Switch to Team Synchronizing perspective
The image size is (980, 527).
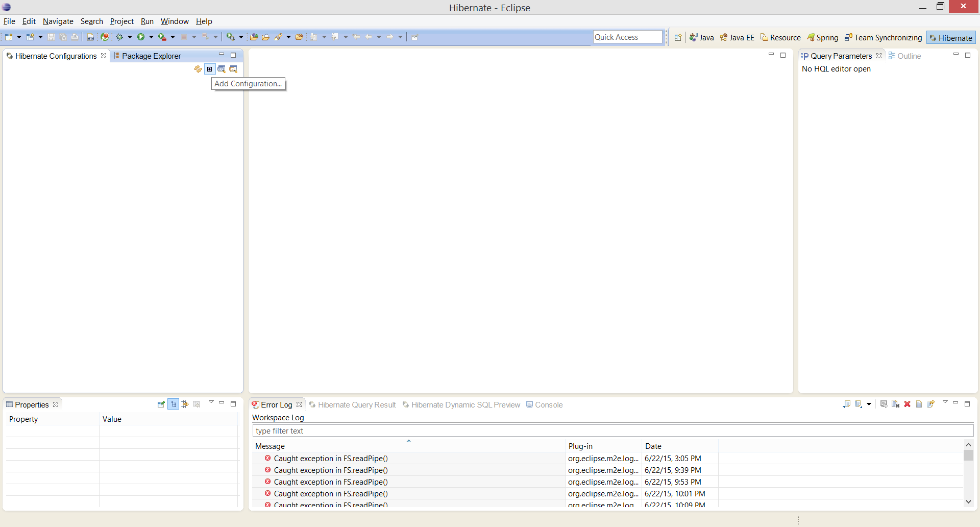(x=883, y=37)
